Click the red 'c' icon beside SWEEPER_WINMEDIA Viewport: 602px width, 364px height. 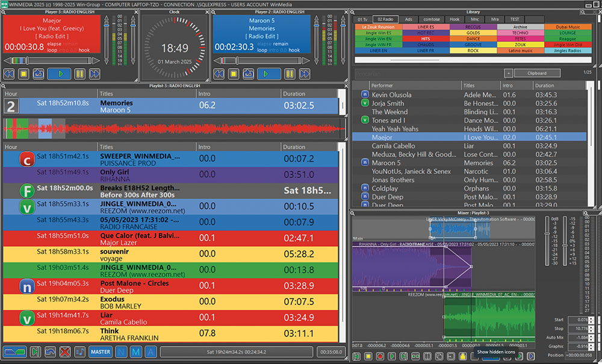click(x=26, y=159)
